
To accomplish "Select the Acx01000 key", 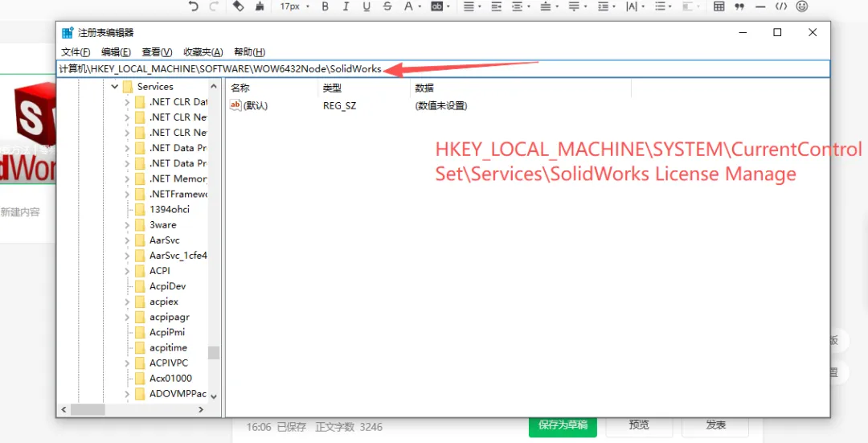I will click(170, 379).
